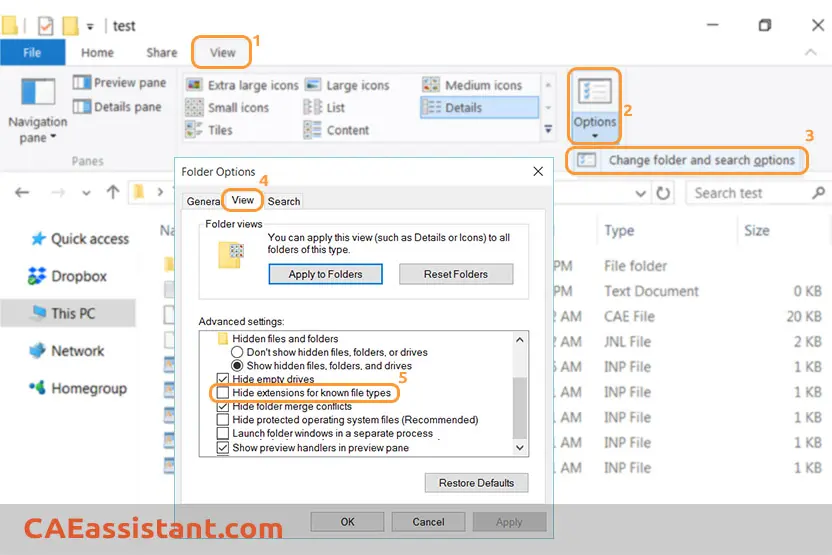Sort by the Type column header

pyautogui.click(x=619, y=230)
